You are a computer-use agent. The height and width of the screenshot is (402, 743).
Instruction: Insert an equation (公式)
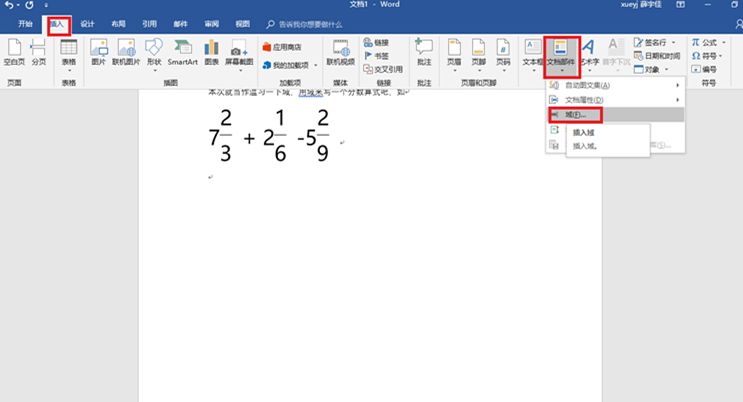coord(704,43)
